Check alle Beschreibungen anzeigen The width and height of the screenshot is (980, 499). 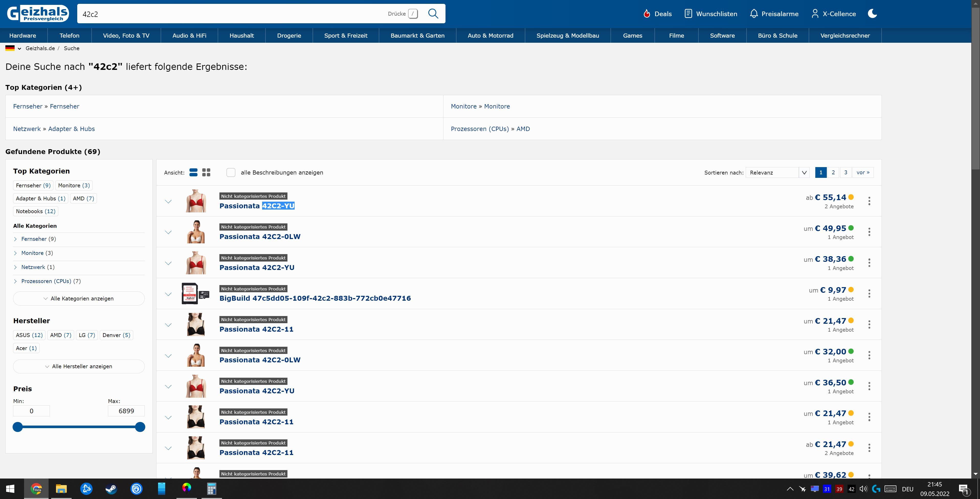point(231,172)
